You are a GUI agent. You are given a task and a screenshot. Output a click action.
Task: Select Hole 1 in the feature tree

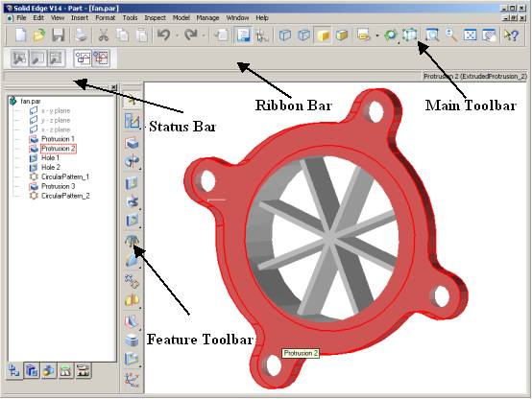[50, 157]
